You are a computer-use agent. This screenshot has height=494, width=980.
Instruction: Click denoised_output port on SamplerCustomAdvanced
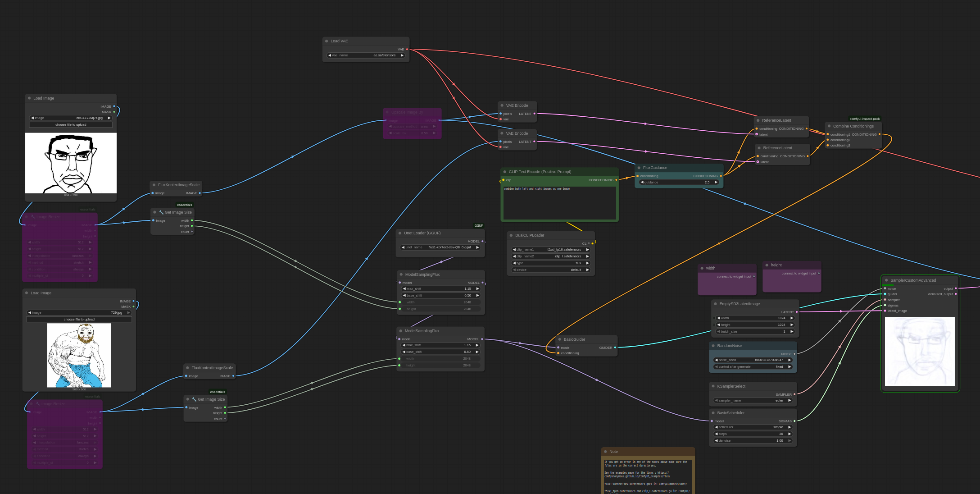coord(956,294)
